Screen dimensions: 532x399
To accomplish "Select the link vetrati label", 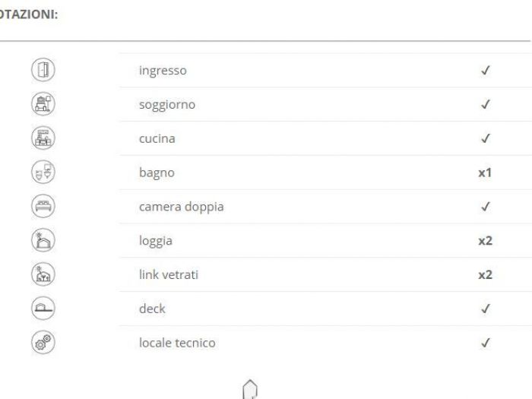I will 168,274.
